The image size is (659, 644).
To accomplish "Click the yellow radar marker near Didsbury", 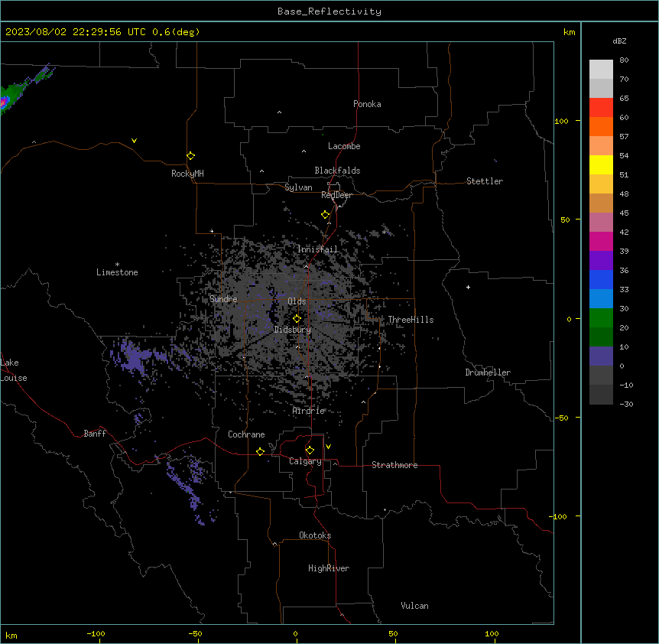I will pos(297,319).
